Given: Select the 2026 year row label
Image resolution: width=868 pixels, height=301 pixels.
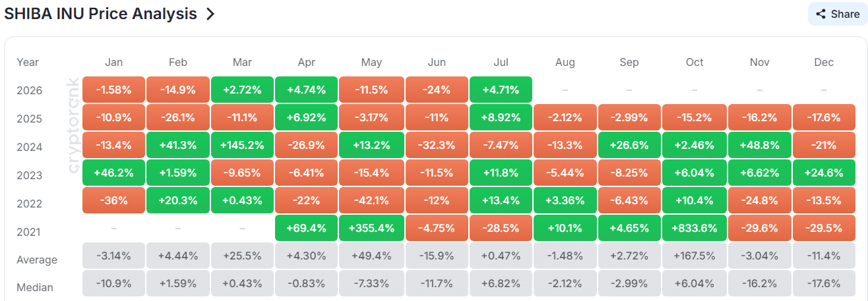Looking at the screenshot, I should (x=30, y=90).
